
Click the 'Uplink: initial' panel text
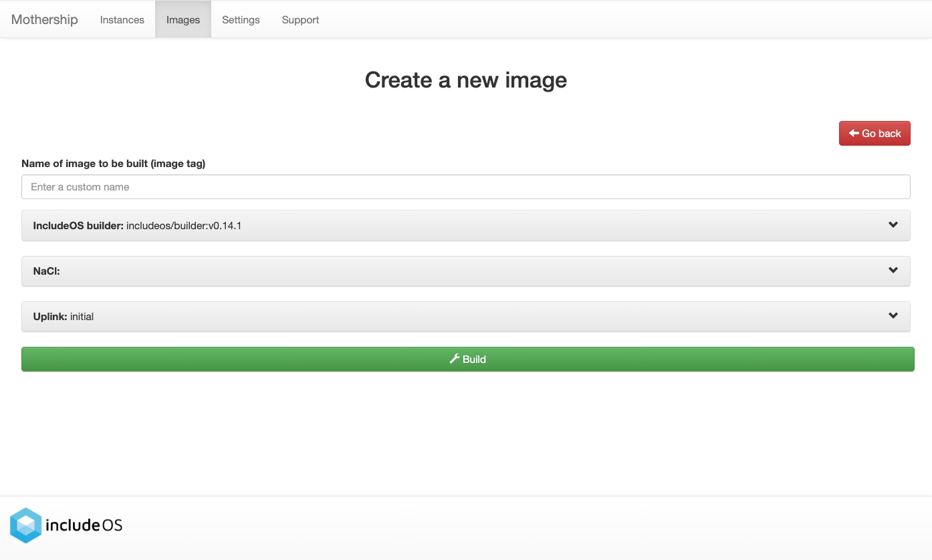[64, 317]
